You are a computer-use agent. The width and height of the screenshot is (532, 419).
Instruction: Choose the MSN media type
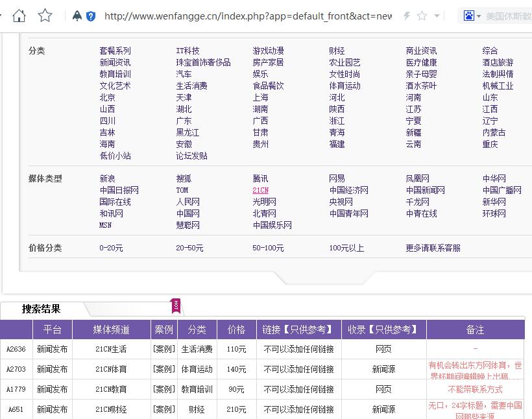click(105, 225)
